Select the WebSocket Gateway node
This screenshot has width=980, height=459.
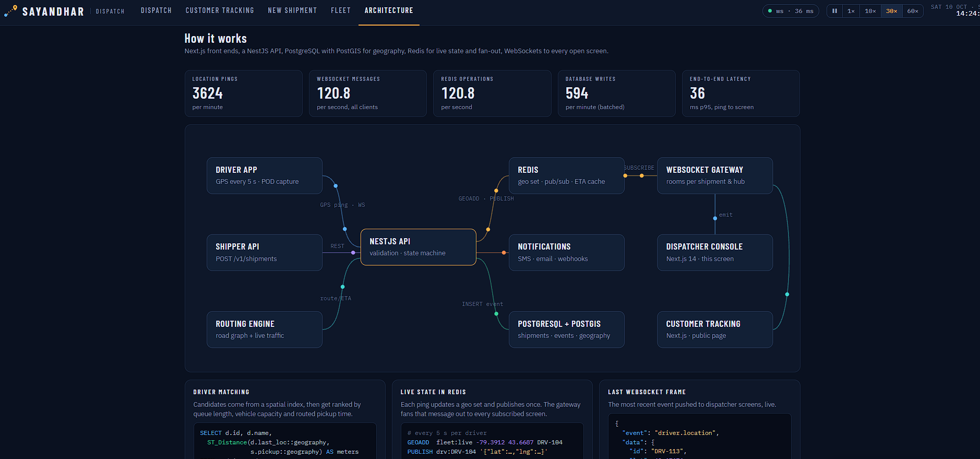pos(715,175)
